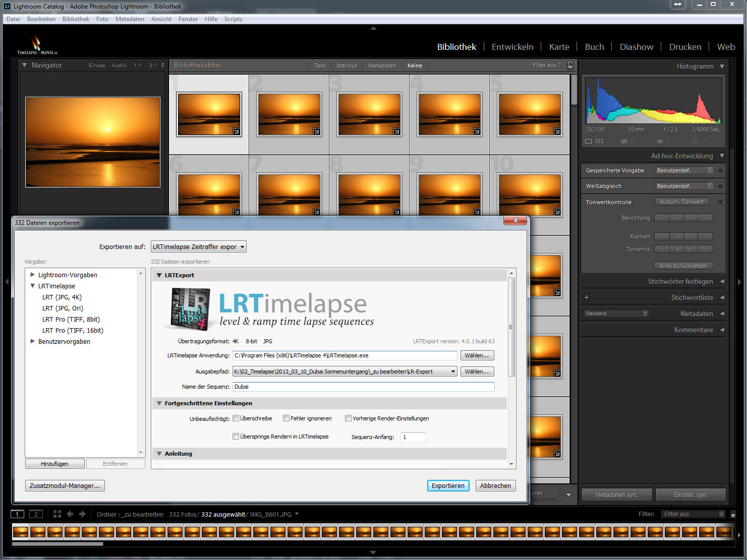Click Autom. Tonwert button
The width and height of the screenshot is (747, 560).
pyautogui.click(x=682, y=202)
